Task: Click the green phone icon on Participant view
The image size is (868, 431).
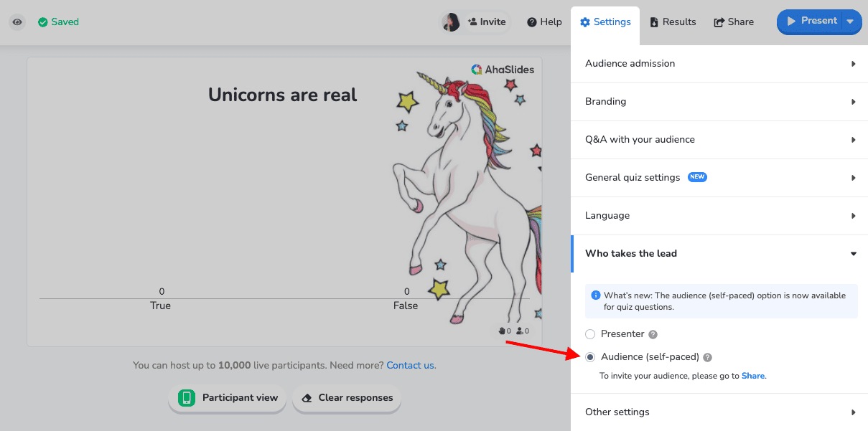Action: point(187,398)
